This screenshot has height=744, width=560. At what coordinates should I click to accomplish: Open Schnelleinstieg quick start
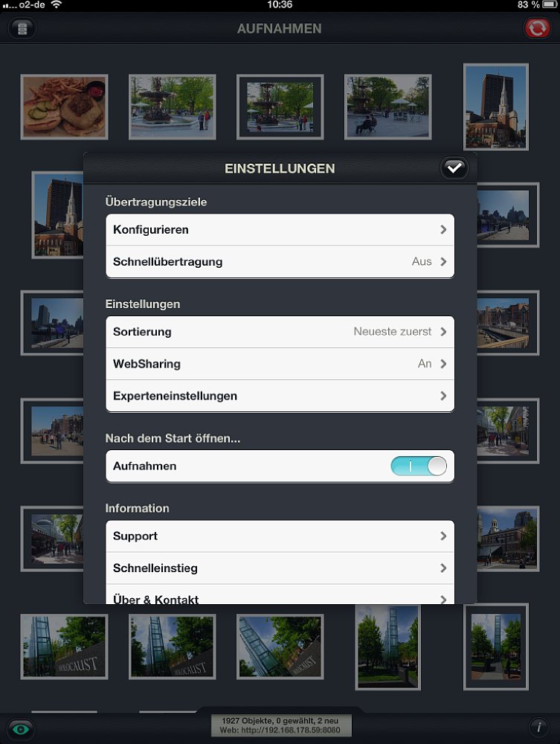click(280, 568)
